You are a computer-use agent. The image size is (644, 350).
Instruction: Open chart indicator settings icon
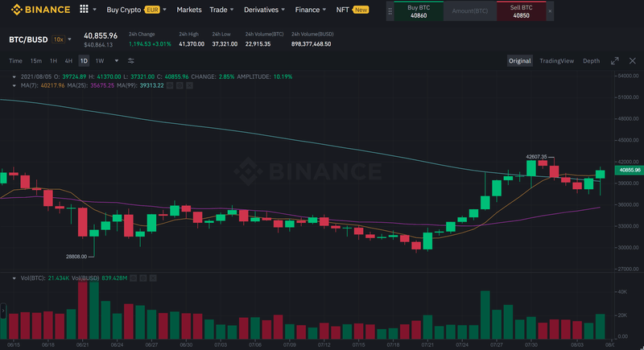pos(130,60)
